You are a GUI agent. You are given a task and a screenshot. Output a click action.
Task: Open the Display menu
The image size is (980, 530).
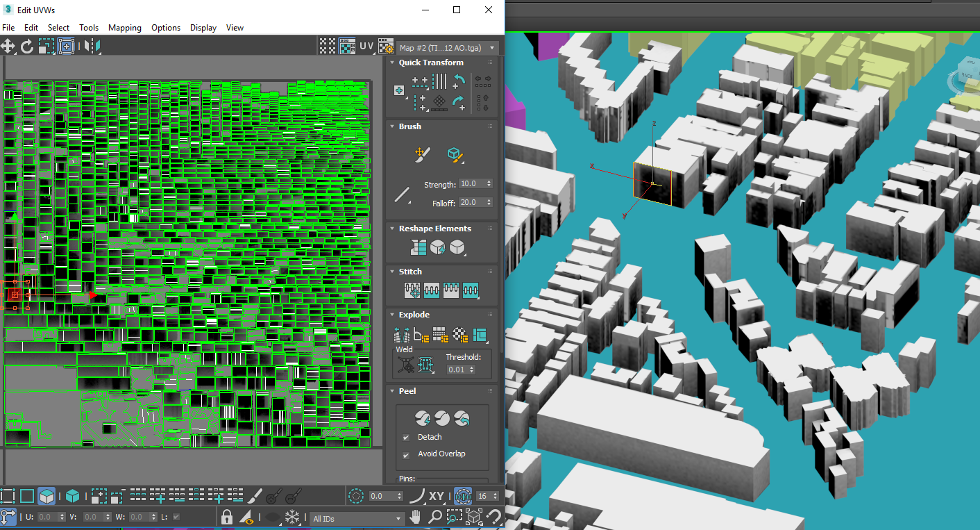click(x=203, y=28)
